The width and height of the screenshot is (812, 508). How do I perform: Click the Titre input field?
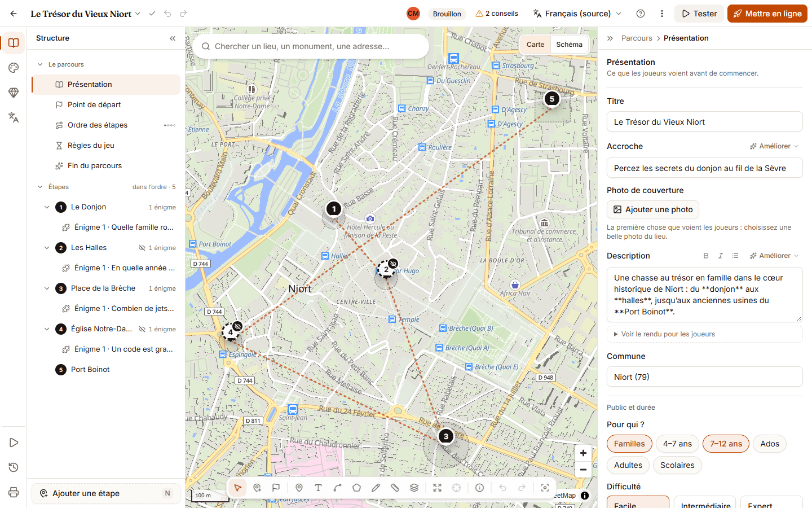(705, 122)
